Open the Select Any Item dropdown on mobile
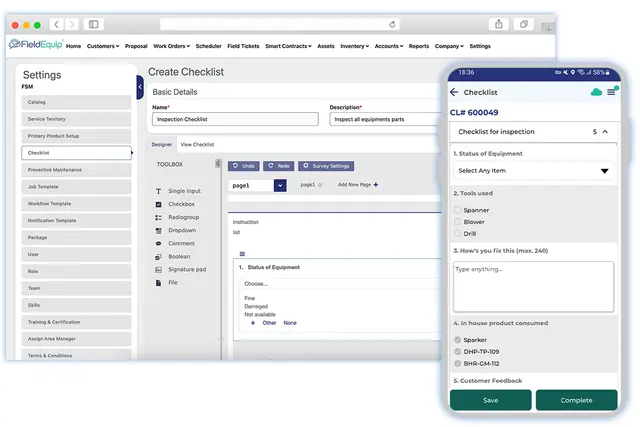Screen dimensions: 640x427 [533, 171]
